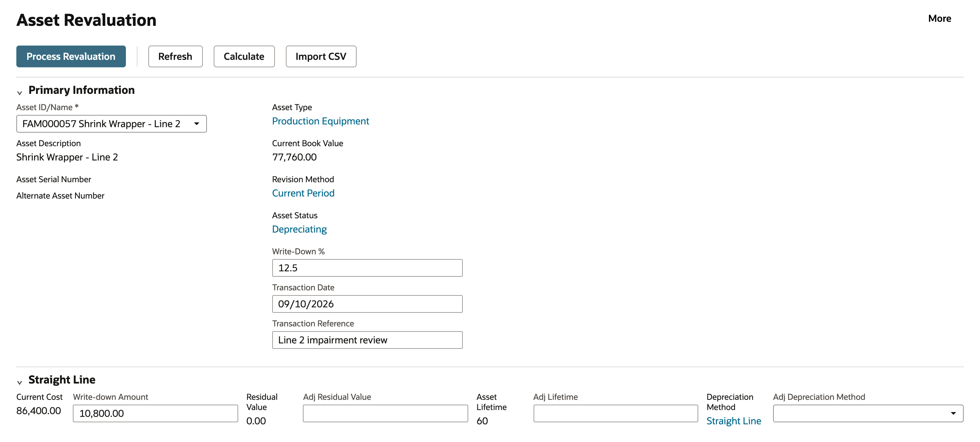Click into the Transaction Reference field

tap(367, 340)
